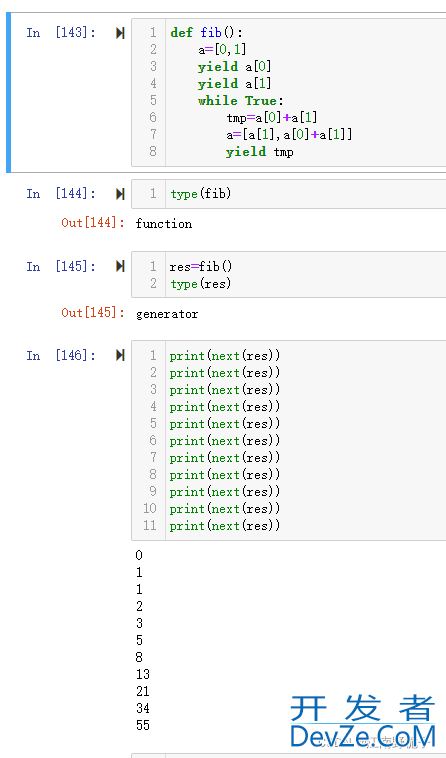Click the output value 55
Viewport: 446px width, 758px height.
point(143,725)
